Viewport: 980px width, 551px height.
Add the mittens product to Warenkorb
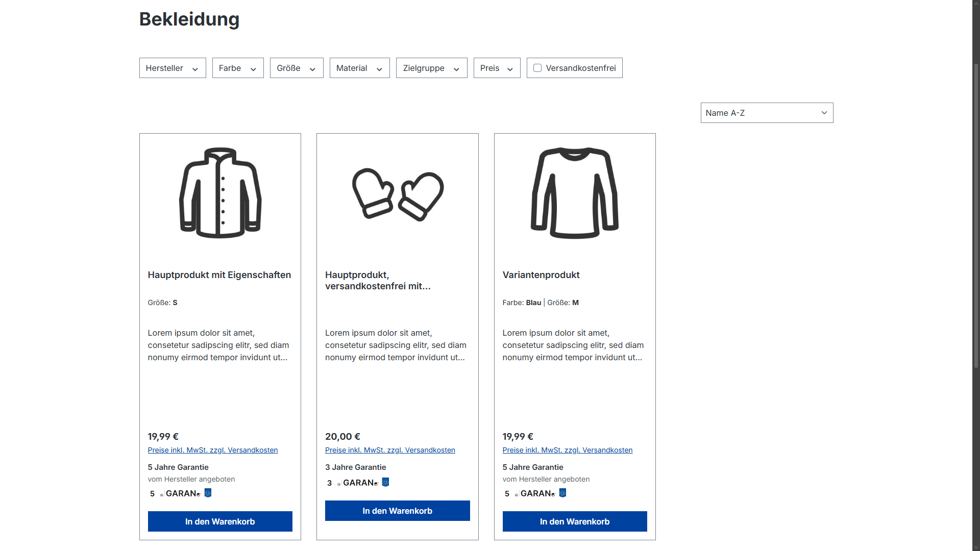click(398, 511)
